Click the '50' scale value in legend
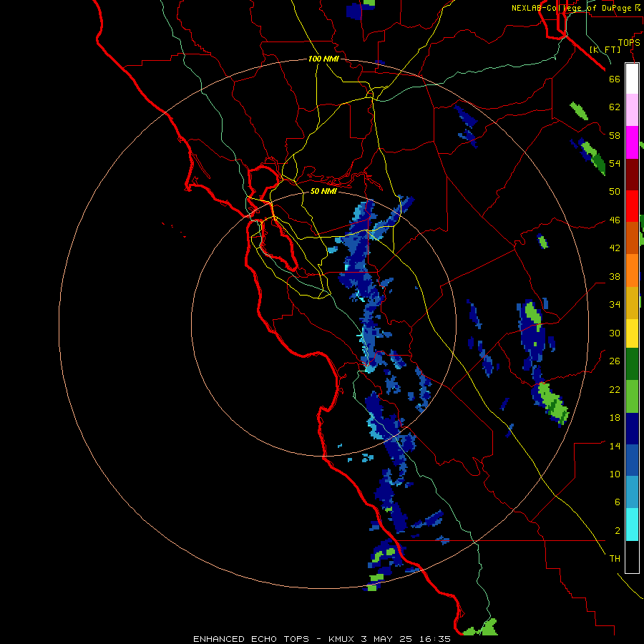This screenshot has height=644, width=644. point(615,192)
